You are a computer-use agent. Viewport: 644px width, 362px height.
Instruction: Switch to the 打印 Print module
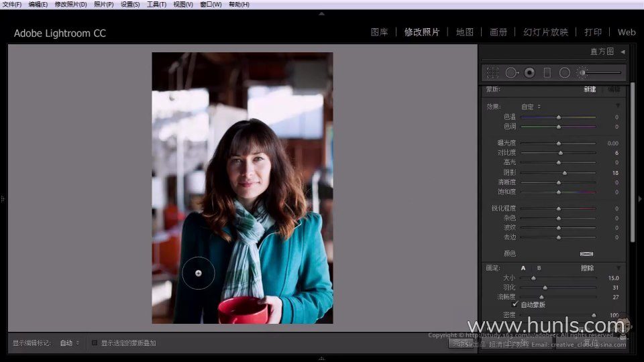point(592,32)
